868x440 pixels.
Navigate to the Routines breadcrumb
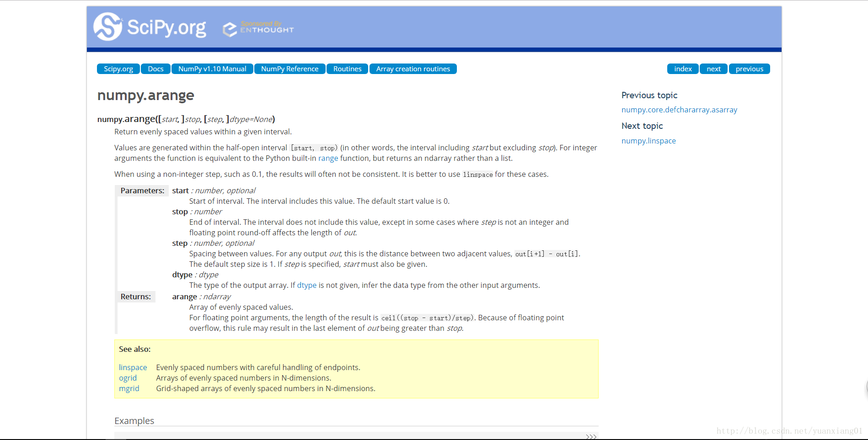pyautogui.click(x=347, y=69)
